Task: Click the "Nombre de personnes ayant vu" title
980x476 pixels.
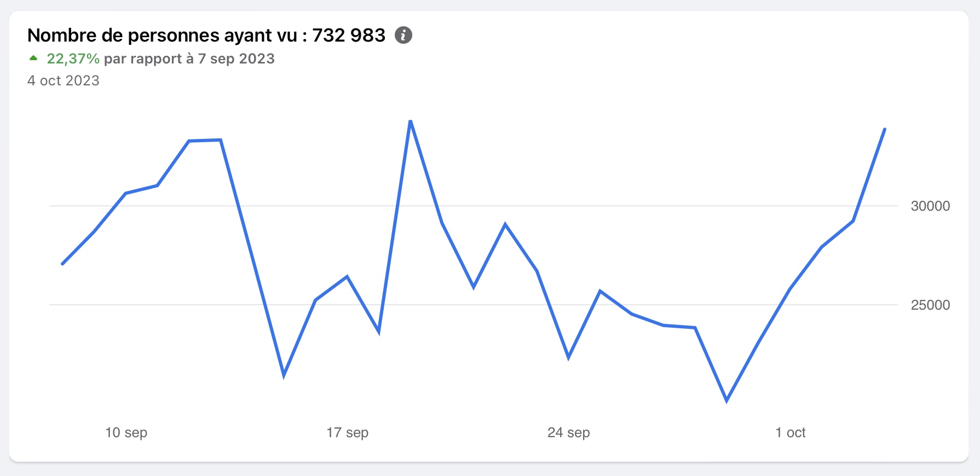Action: (x=163, y=35)
